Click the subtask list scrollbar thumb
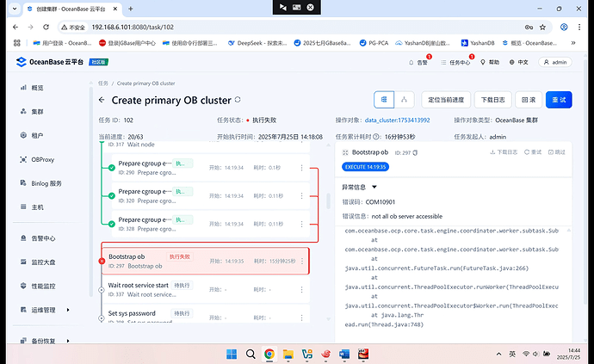The width and height of the screenshot is (594, 364). coord(328,201)
